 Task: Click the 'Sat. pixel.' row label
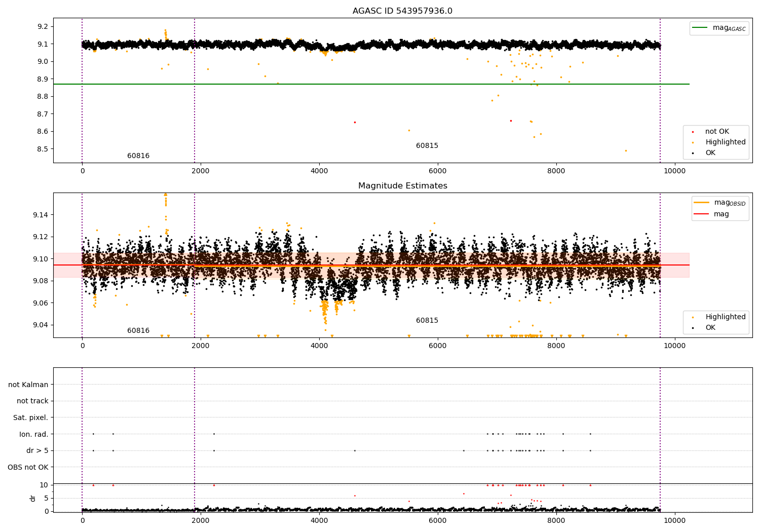click(31, 418)
